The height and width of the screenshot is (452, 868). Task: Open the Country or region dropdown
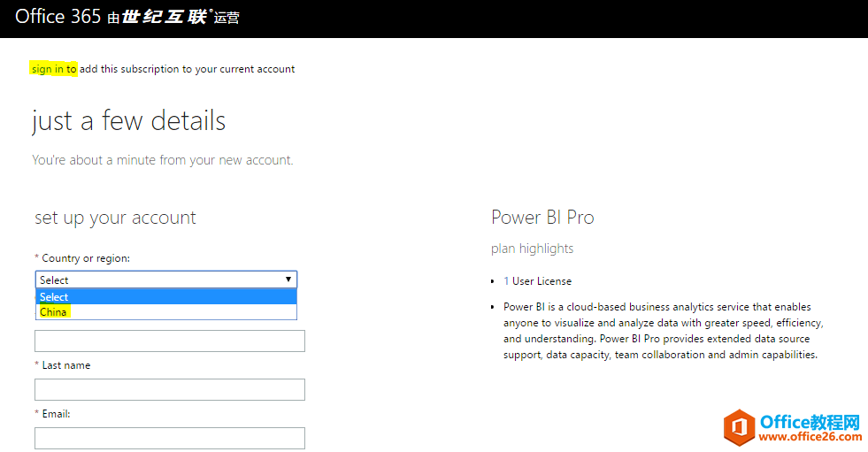point(166,280)
